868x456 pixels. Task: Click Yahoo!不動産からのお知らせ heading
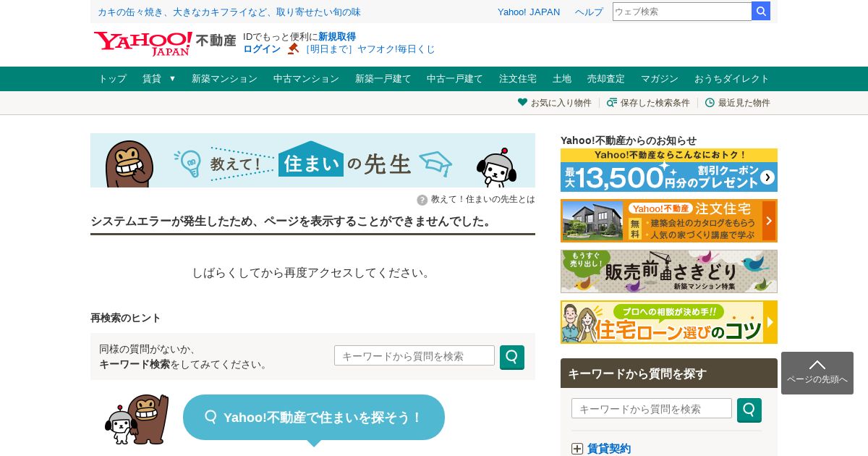[629, 140]
